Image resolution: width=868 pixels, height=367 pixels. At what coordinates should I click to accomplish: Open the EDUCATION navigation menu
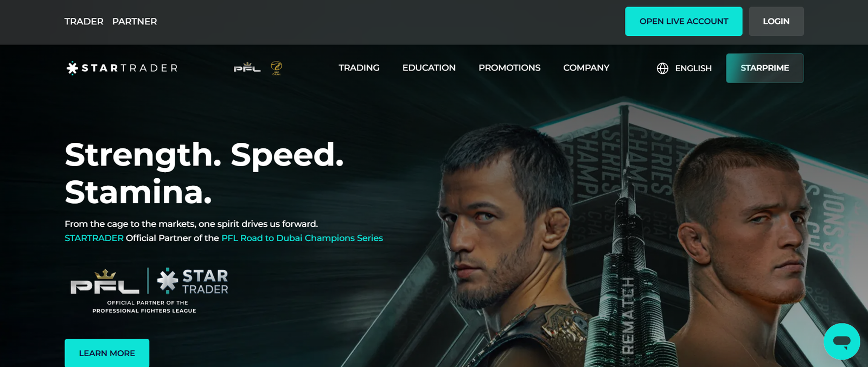tap(429, 68)
